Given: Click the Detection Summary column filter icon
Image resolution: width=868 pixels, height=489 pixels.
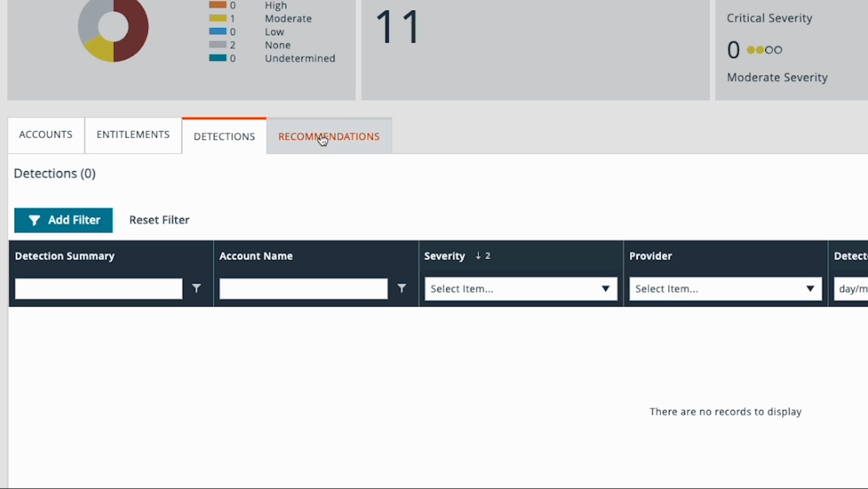Looking at the screenshot, I should click(x=197, y=288).
